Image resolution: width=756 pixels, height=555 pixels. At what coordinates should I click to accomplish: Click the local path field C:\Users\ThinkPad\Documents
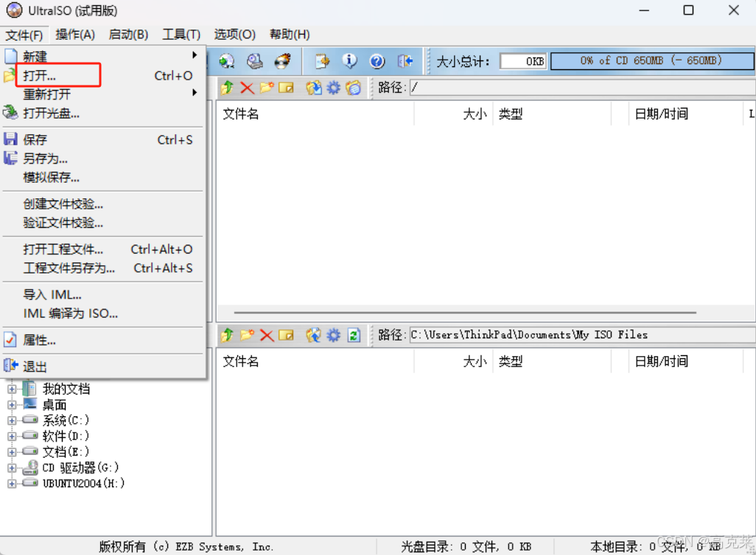[582, 335]
